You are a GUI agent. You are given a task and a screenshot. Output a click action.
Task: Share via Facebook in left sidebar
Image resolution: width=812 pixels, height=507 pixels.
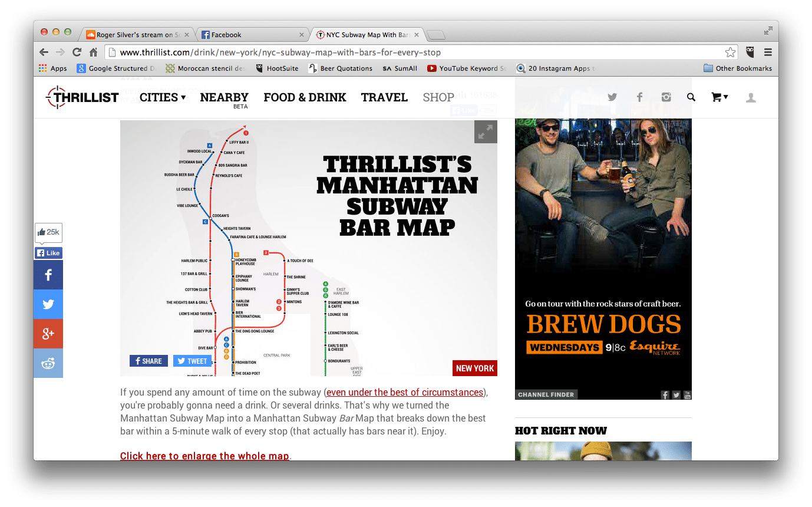click(48, 275)
